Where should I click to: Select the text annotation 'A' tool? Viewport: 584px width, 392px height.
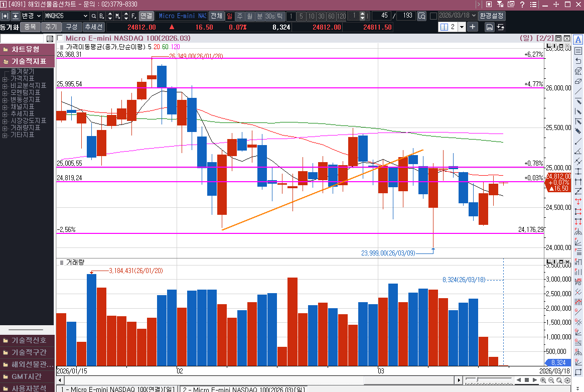point(578,40)
